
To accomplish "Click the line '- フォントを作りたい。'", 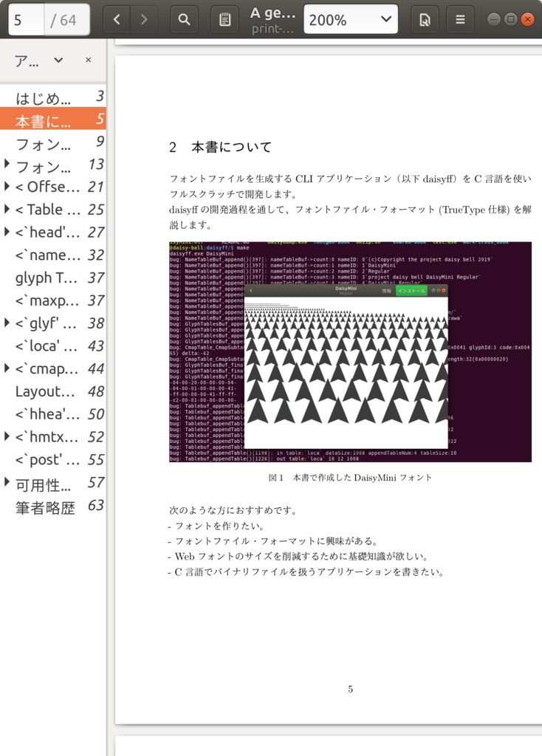I will 216,526.
